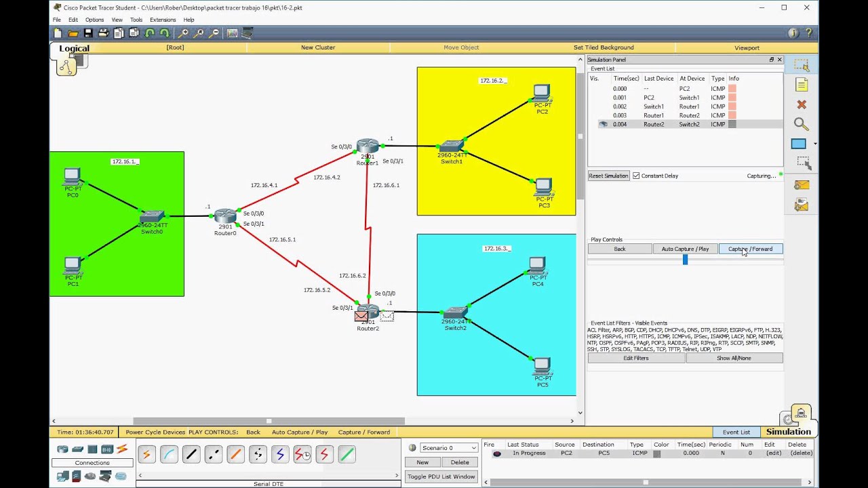
Task: Switch to the Simulation mode tab
Action: [x=789, y=432]
